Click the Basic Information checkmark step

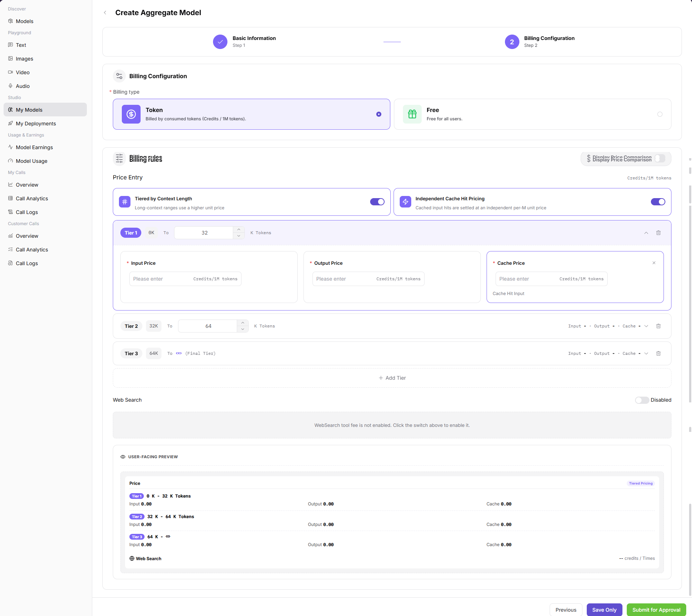click(x=220, y=42)
